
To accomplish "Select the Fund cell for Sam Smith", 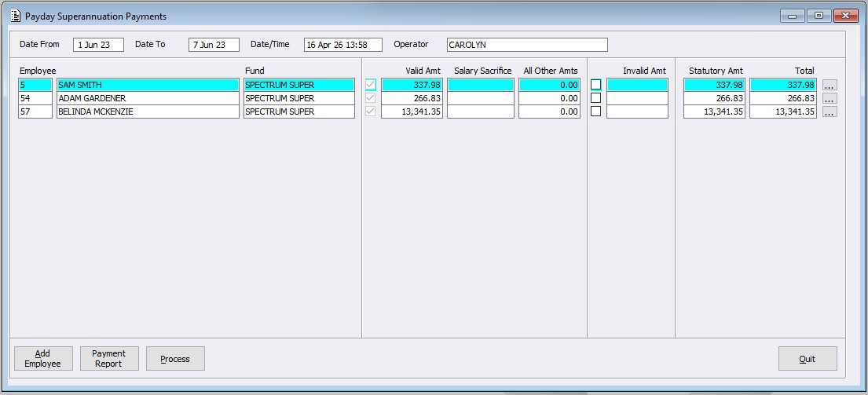I will click(x=298, y=85).
